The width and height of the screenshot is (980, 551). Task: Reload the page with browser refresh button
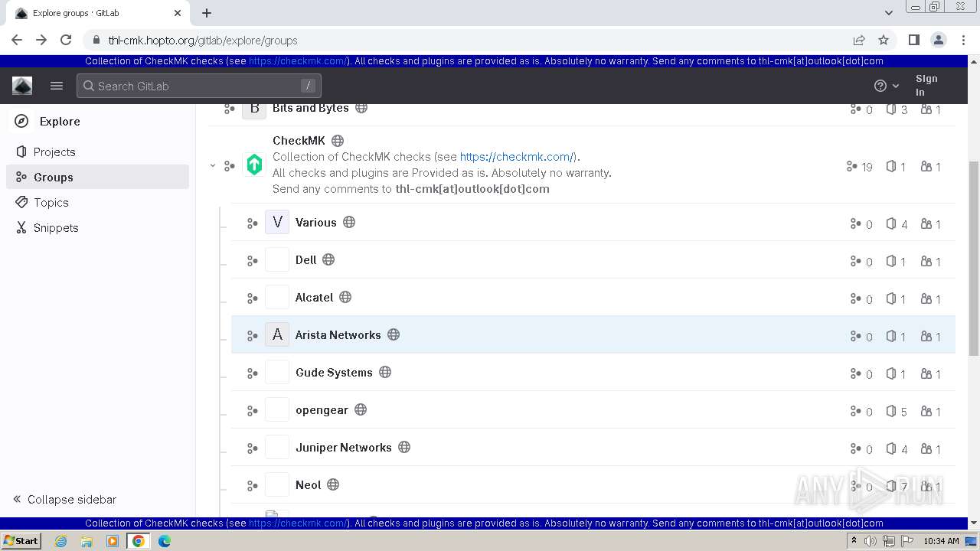click(x=66, y=40)
